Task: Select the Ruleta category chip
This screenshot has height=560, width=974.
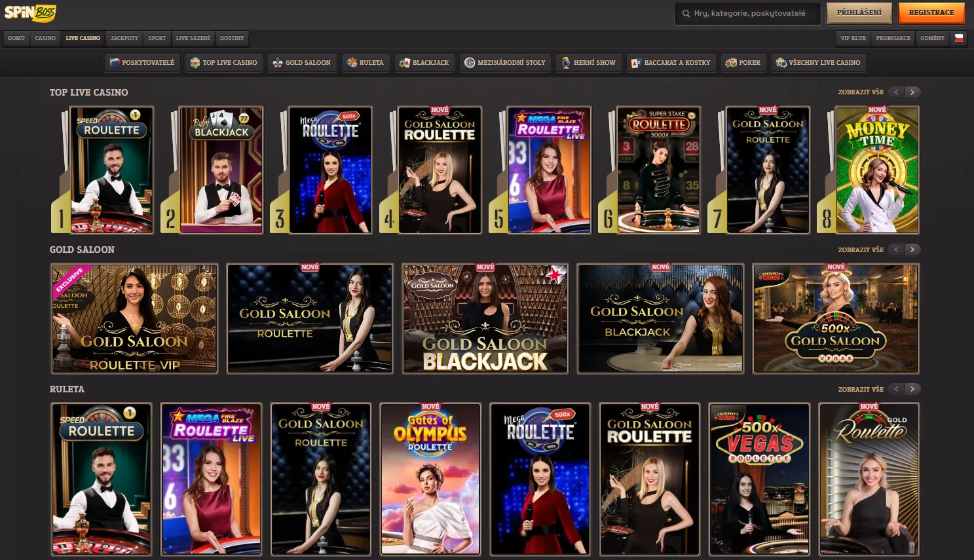Action: 365,63
